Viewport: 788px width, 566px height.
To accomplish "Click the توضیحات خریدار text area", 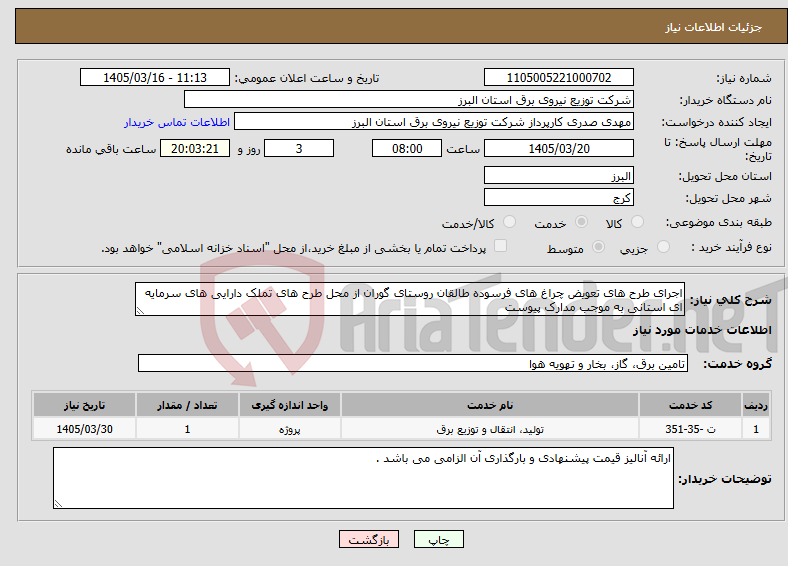I will 363,478.
